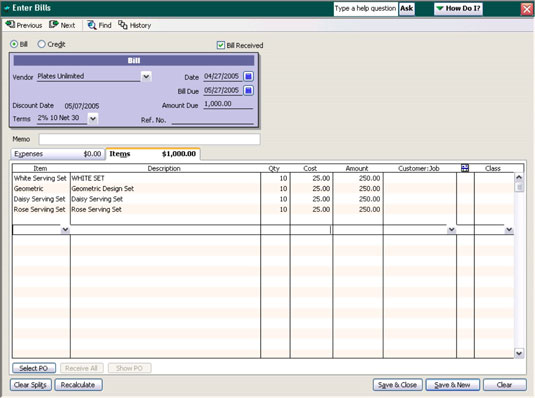The width and height of the screenshot is (535, 398).
Task: Open the Terms dropdown list
Action: (x=93, y=119)
